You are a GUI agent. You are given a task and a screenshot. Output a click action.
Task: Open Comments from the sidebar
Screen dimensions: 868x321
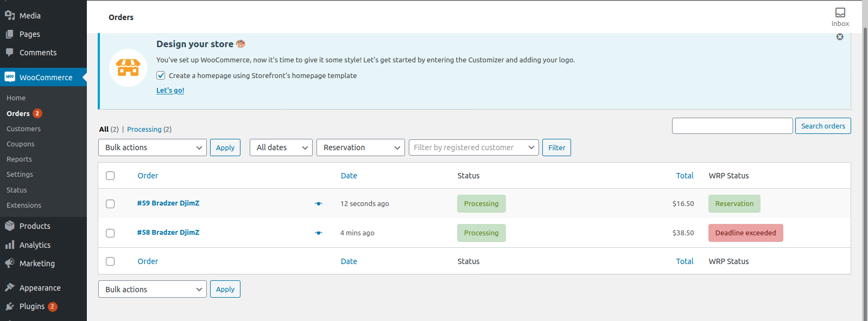click(37, 53)
